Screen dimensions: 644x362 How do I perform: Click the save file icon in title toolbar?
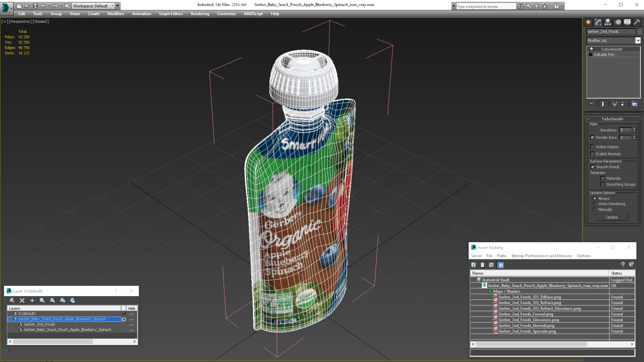point(35,6)
